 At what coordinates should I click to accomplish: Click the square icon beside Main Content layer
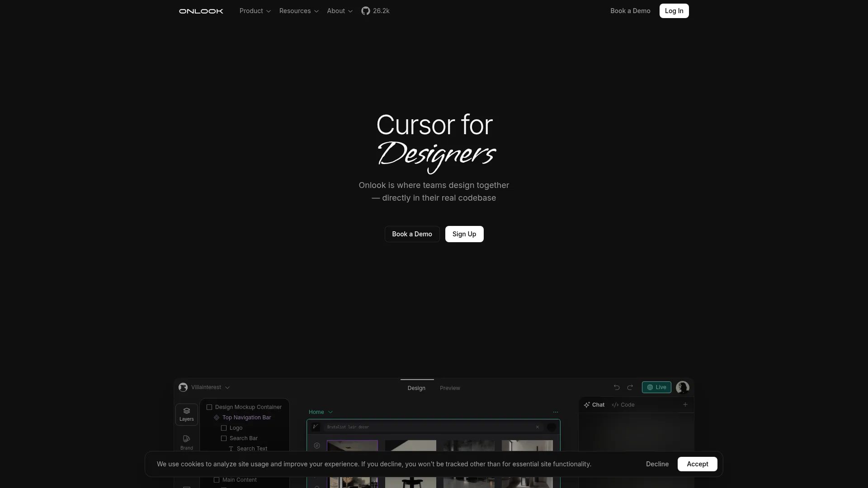click(x=217, y=480)
